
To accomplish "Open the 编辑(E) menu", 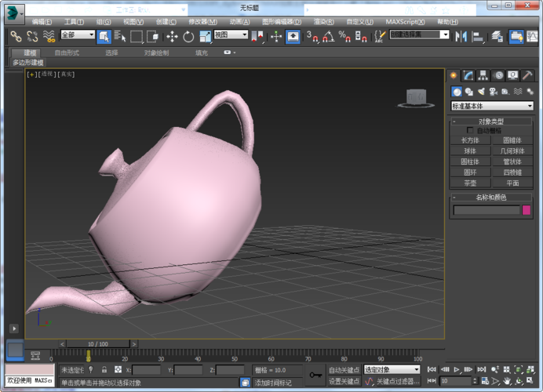I will point(42,22).
